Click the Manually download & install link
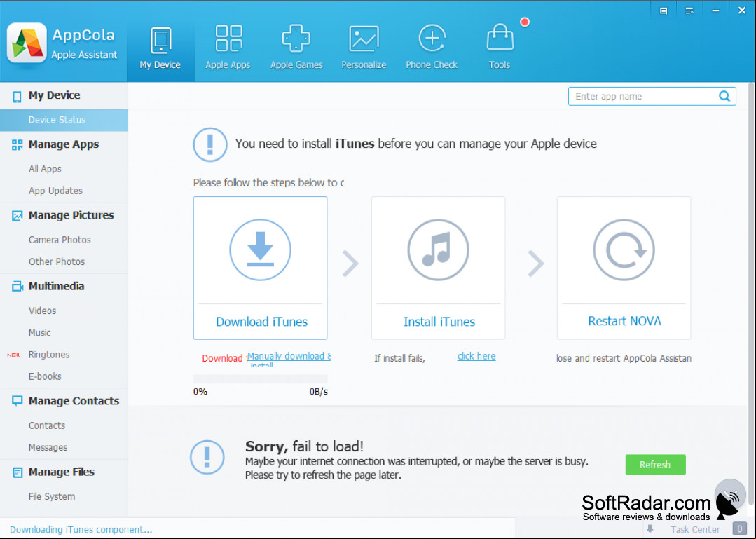 coord(289,358)
